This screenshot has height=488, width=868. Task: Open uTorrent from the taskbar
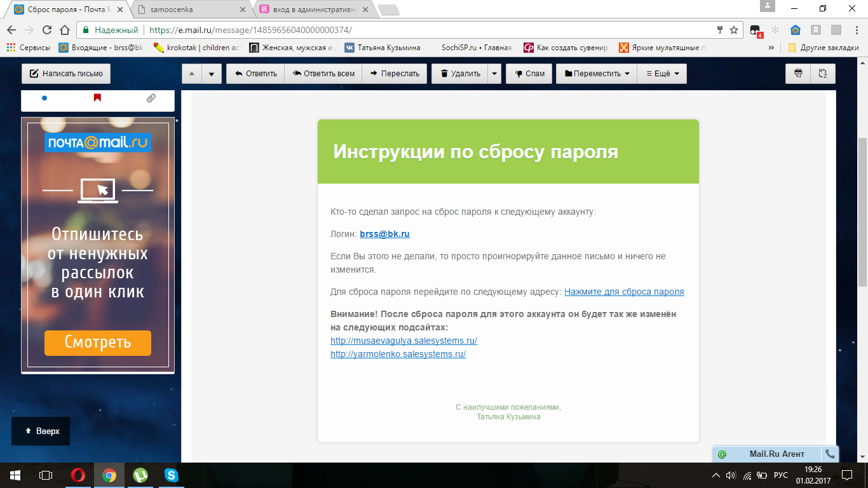pyautogui.click(x=140, y=475)
